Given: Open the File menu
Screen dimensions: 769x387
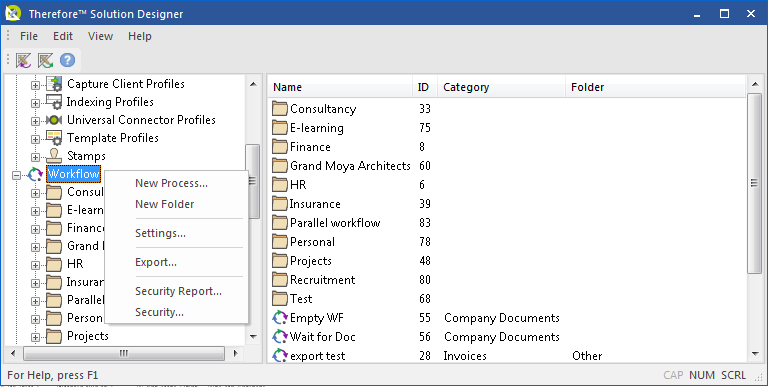Looking at the screenshot, I should 29,36.
